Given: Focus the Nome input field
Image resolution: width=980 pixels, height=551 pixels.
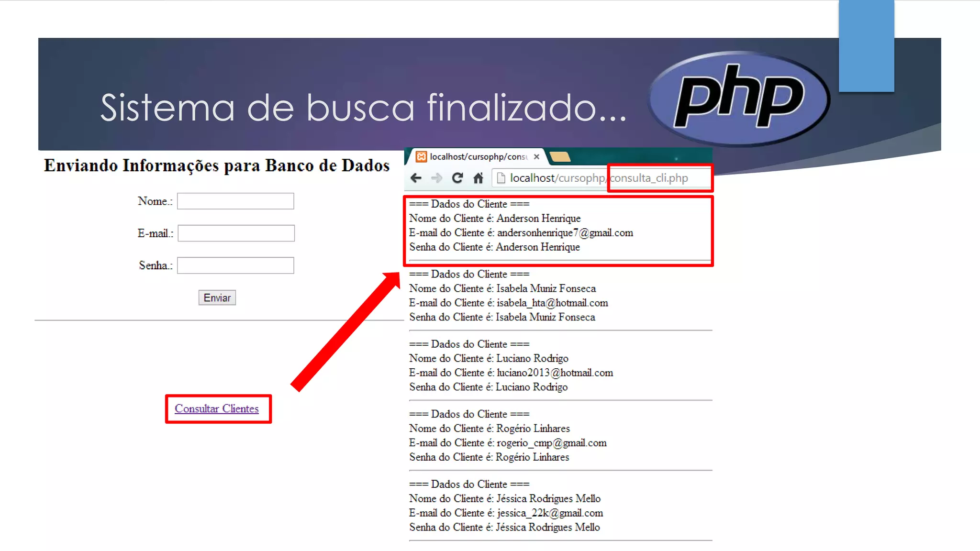Looking at the screenshot, I should coord(235,201).
